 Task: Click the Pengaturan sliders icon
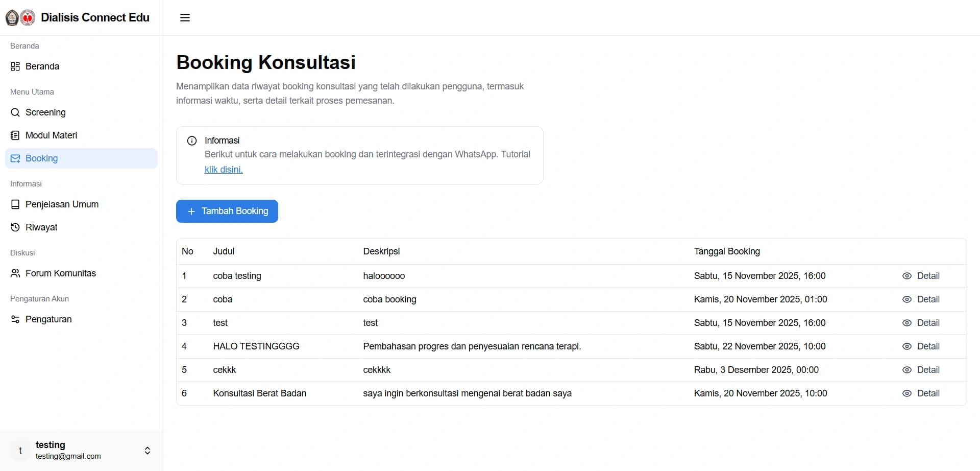[x=15, y=319]
